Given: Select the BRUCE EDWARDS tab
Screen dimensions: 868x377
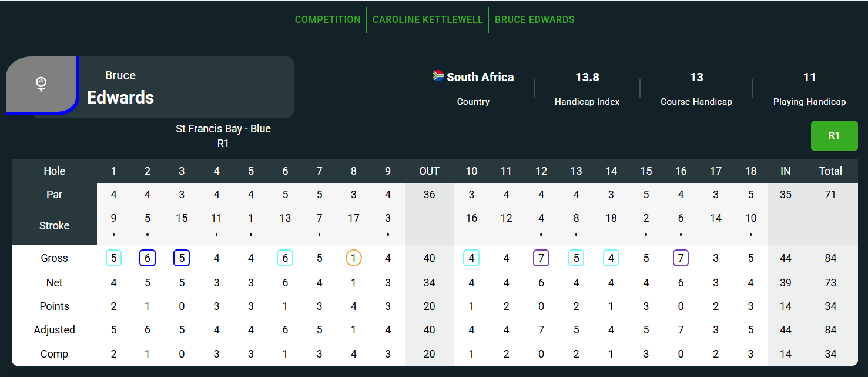Looking at the screenshot, I should point(535,19).
